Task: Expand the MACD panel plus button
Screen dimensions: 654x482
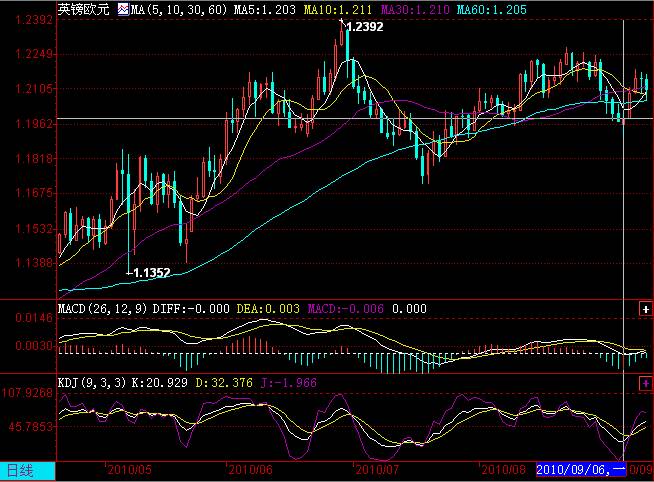Action: click(x=645, y=309)
